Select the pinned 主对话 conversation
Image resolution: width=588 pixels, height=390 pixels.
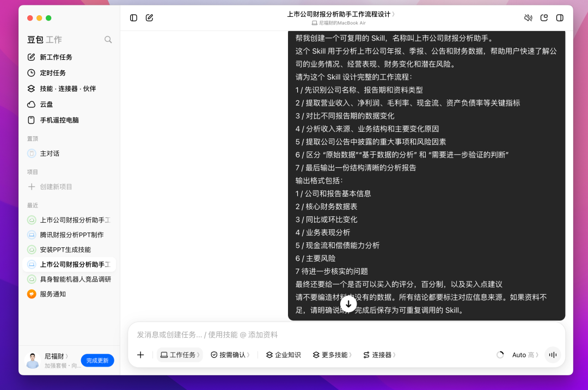(69, 154)
